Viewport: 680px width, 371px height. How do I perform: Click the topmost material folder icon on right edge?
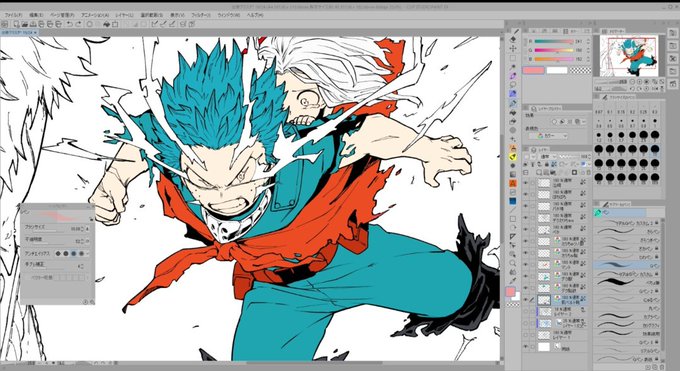pyautogui.click(x=673, y=33)
